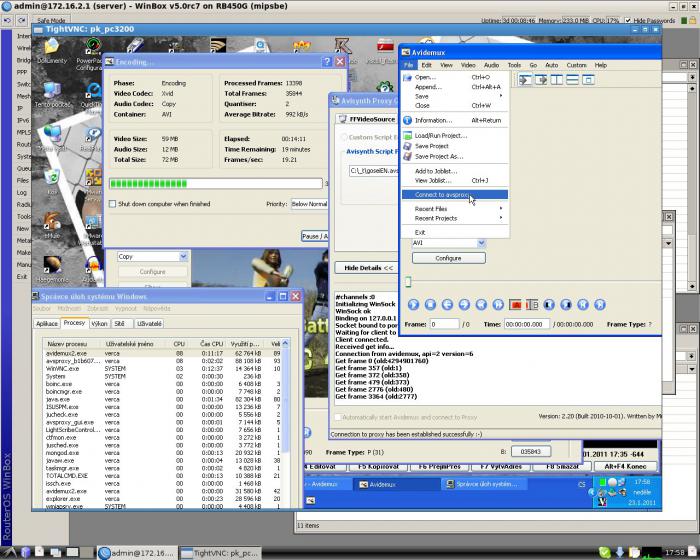Screen dimensions: 700x560
Task: Click the WinBox undo icon
Action: click(8, 21)
